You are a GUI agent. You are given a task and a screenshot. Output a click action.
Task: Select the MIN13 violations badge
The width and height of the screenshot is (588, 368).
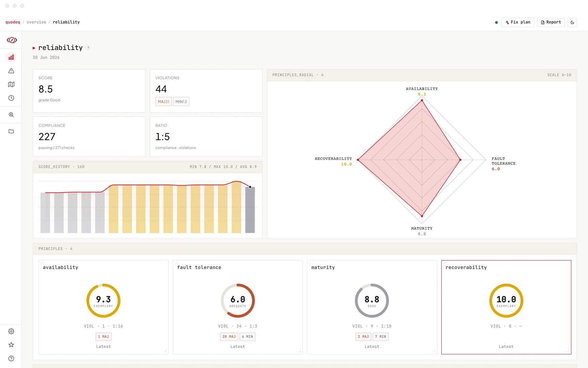tap(181, 102)
